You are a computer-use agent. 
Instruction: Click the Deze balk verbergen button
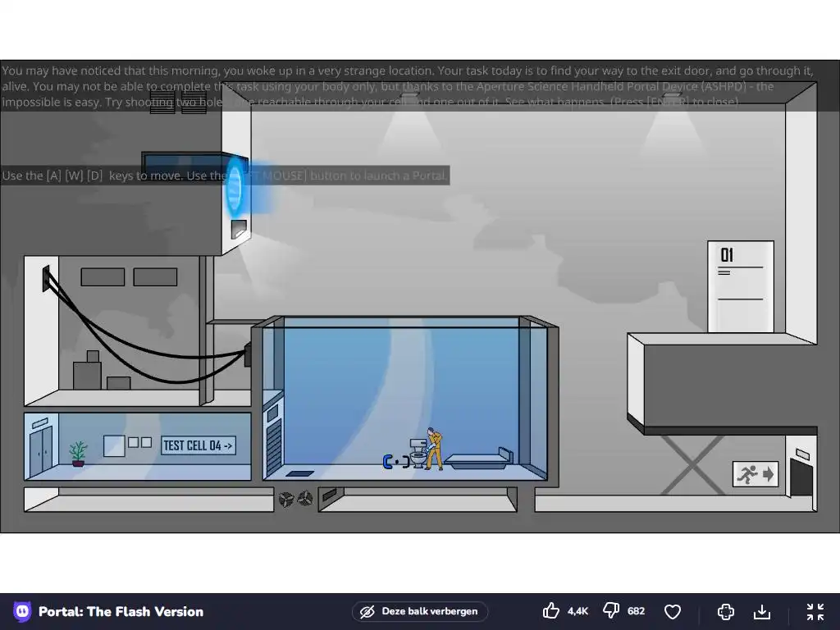tap(420, 611)
